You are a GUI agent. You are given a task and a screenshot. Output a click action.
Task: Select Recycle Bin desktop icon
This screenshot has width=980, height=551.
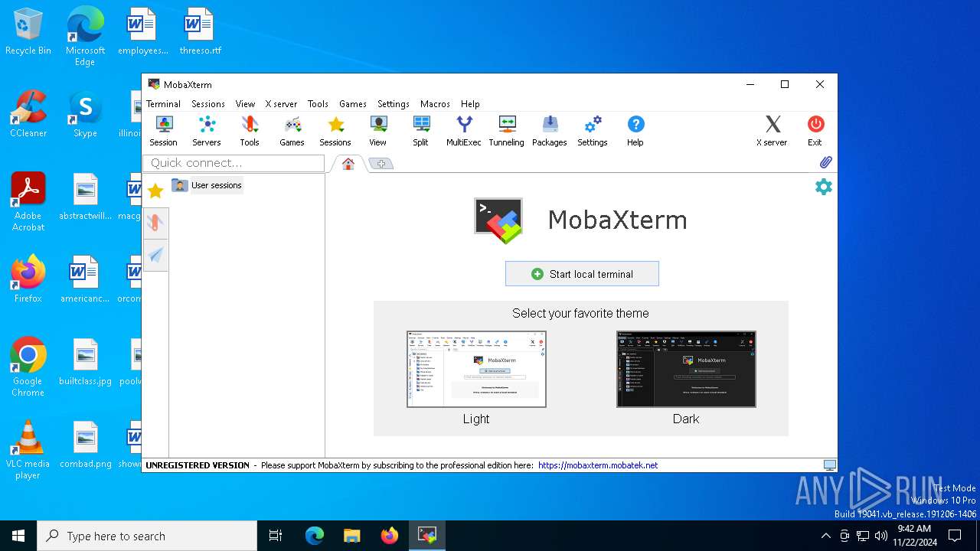tap(28, 33)
